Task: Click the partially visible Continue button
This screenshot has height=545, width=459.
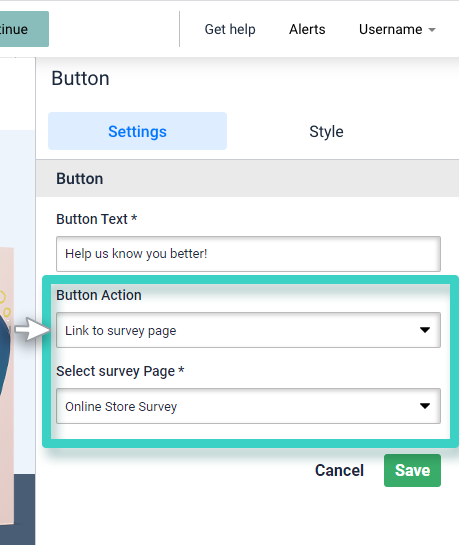Action: tap(24, 29)
